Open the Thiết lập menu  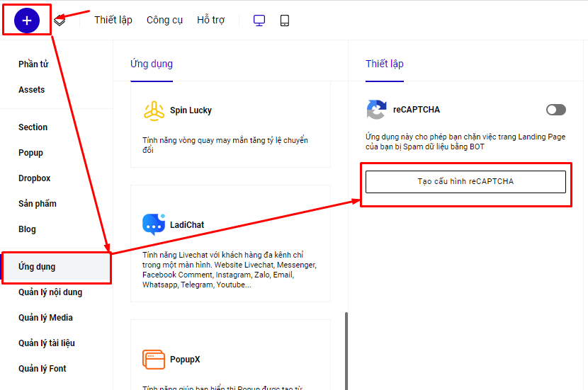coord(113,21)
